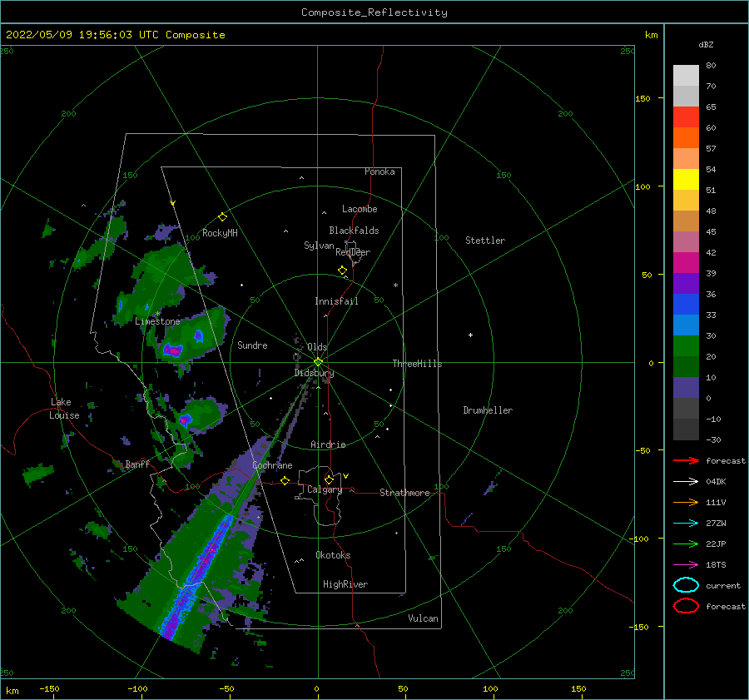Click the yellow diamond marker below Cochrane
This screenshot has width=749, height=700.
(285, 480)
